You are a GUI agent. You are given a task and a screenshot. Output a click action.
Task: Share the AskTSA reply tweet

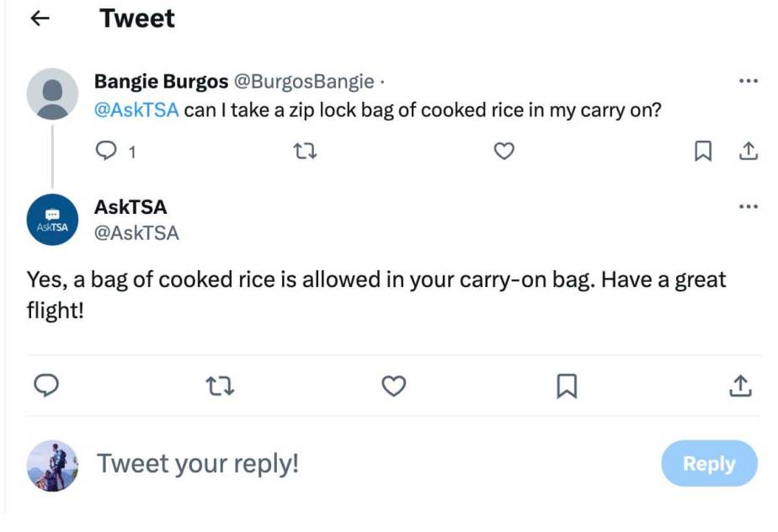click(x=741, y=386)
